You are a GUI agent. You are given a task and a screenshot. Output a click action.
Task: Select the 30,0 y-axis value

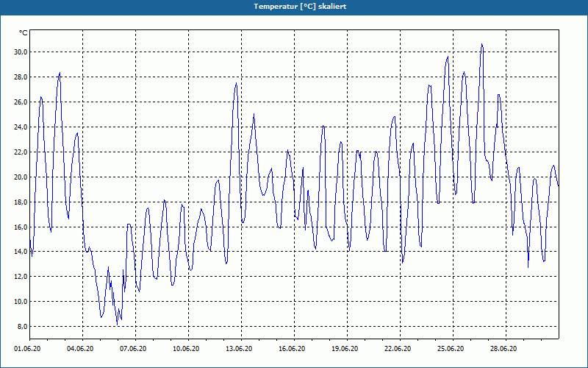(x=21, y=52)
